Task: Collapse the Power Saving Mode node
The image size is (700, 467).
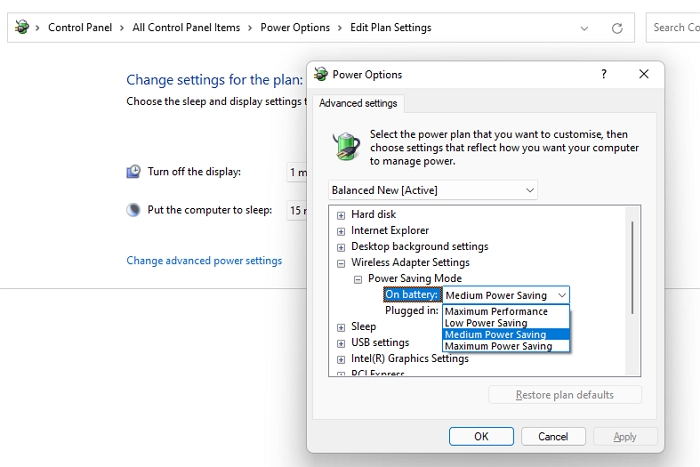Action: 358,279
